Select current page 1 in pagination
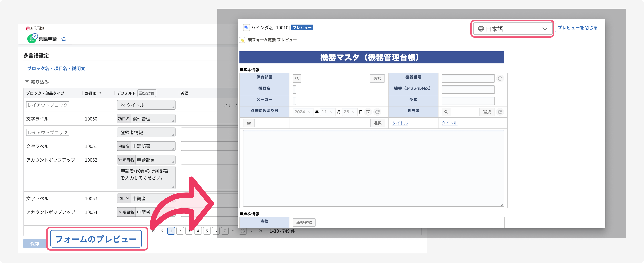644x263 pixels. tap(171, 231)
